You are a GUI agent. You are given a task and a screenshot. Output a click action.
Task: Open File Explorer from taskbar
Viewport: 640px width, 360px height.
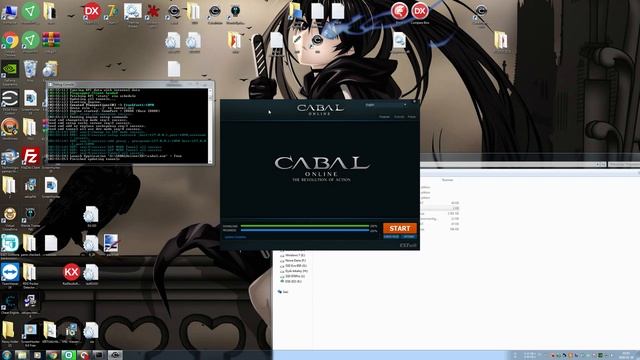coord(22,355)
